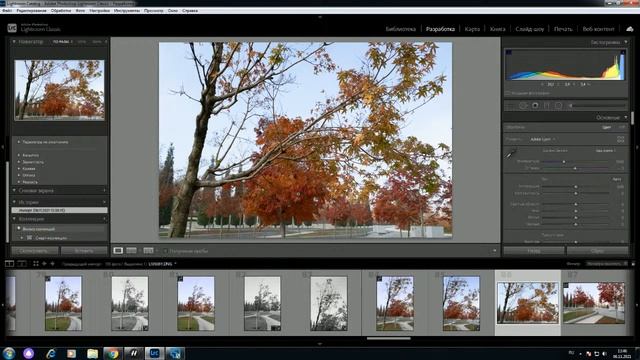The height and width of the screenshot is (360, 640).
Task: Select the Red Eye Correction tool
Action: pyautogui.click(x=535, y=105)
